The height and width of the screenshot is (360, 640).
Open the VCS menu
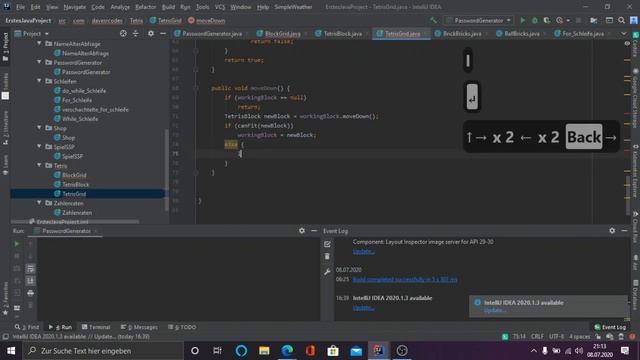coord(220,7)
